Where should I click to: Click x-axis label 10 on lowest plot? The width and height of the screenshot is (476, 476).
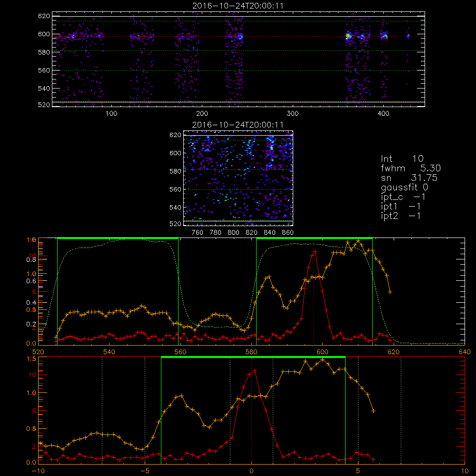point(465,471)
